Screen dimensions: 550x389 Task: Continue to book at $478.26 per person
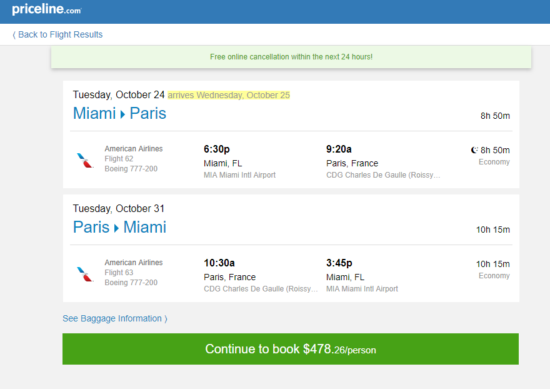(x=290, y=349)
